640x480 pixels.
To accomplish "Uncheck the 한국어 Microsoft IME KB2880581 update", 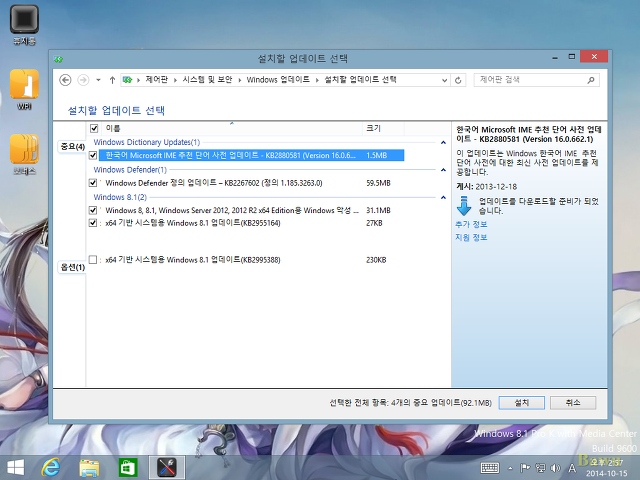I will tap(93, 156).
